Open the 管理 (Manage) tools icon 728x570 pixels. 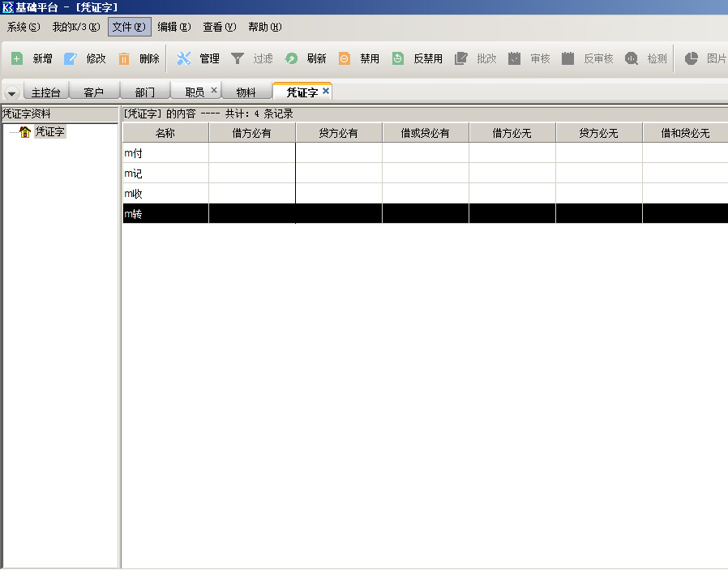coord(184,58)
